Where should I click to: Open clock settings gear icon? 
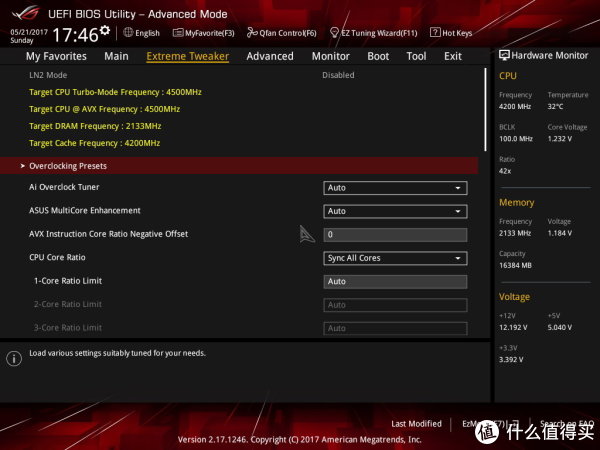click(105, 30)
